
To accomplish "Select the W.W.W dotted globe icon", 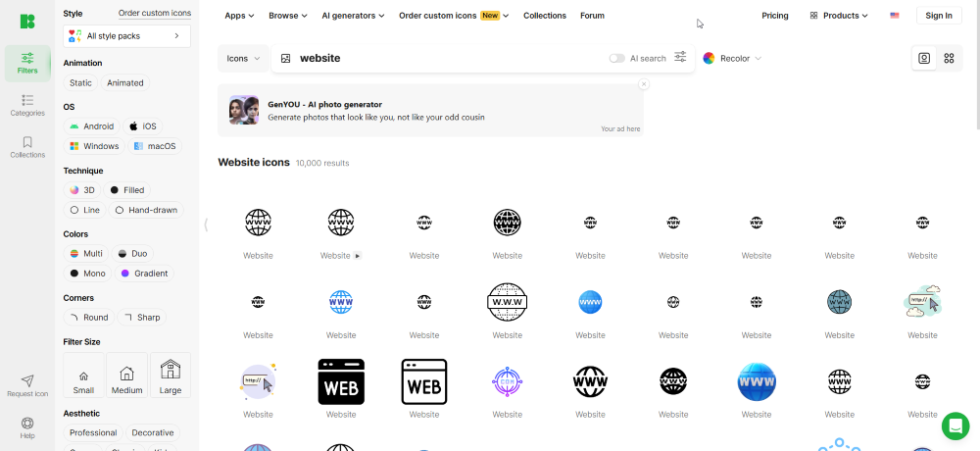I will click(x=507, y=302).
